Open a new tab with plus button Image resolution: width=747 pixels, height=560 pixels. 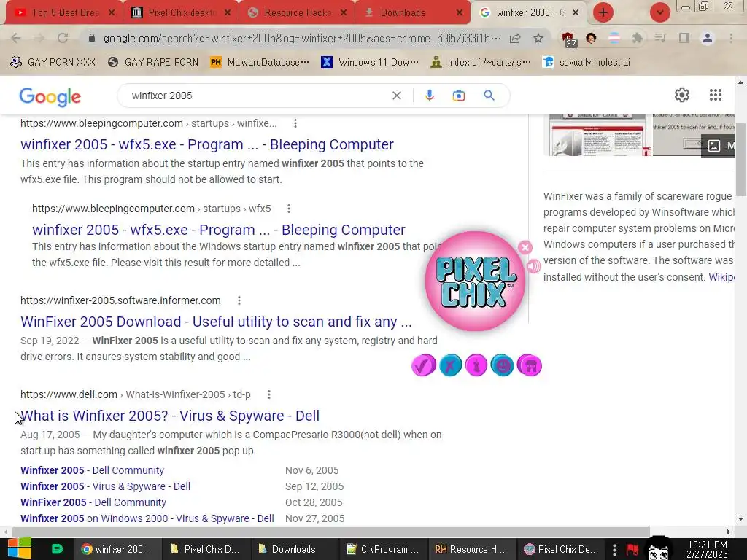click(603, 12)
